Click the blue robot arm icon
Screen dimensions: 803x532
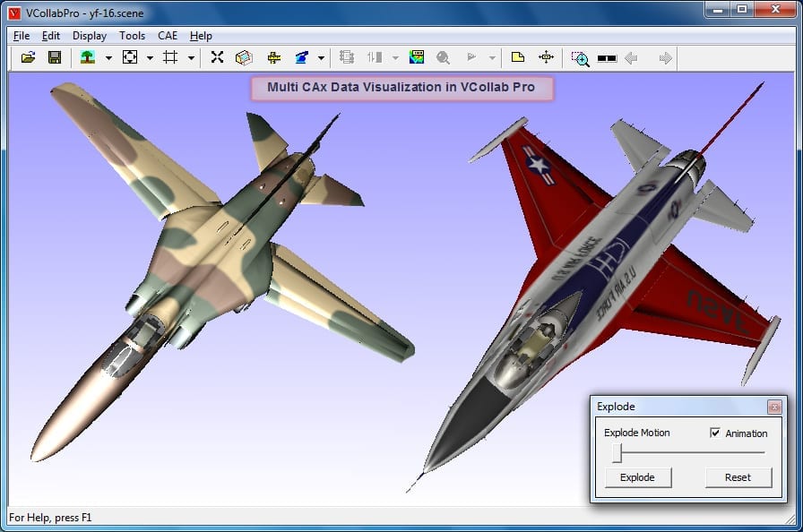(x=302, y=57)
